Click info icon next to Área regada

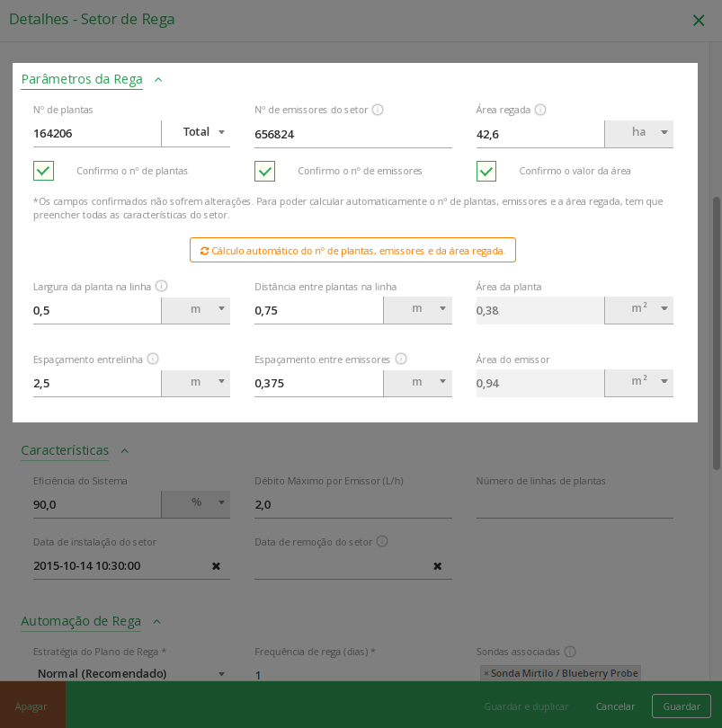540,110
